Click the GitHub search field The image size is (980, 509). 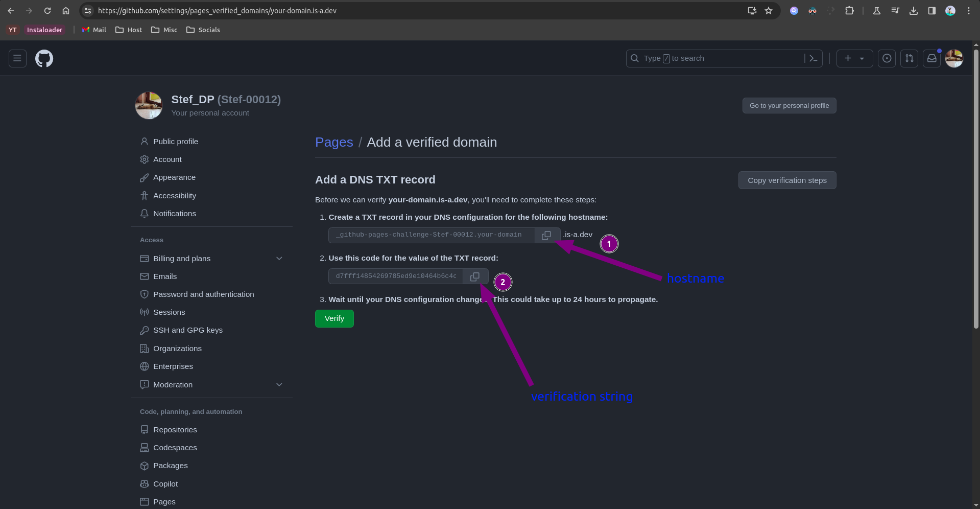pos(715,59)
